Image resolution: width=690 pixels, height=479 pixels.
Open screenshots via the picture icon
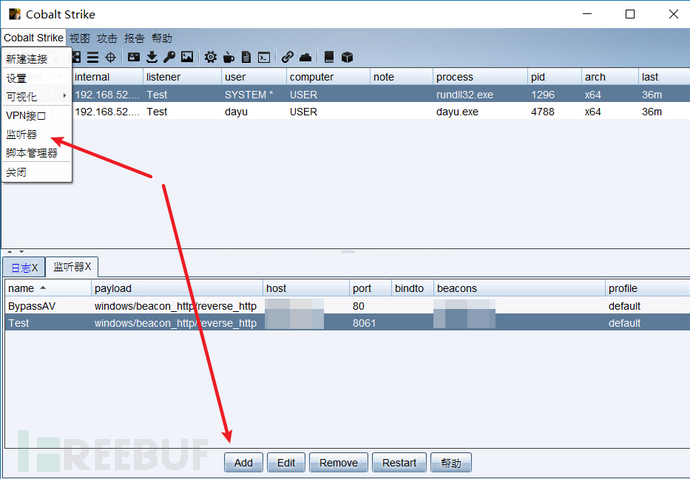186,57
